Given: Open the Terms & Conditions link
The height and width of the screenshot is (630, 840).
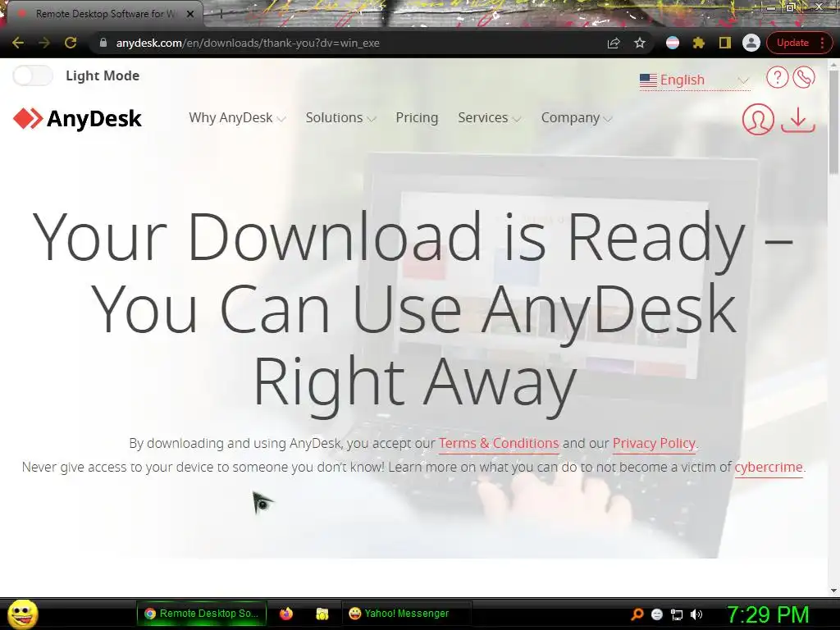Looking at the screenshot, I should [499, 444].
